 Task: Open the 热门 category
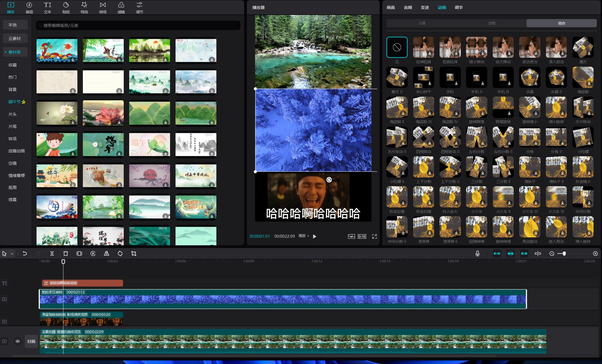click(x=13, y=77)
